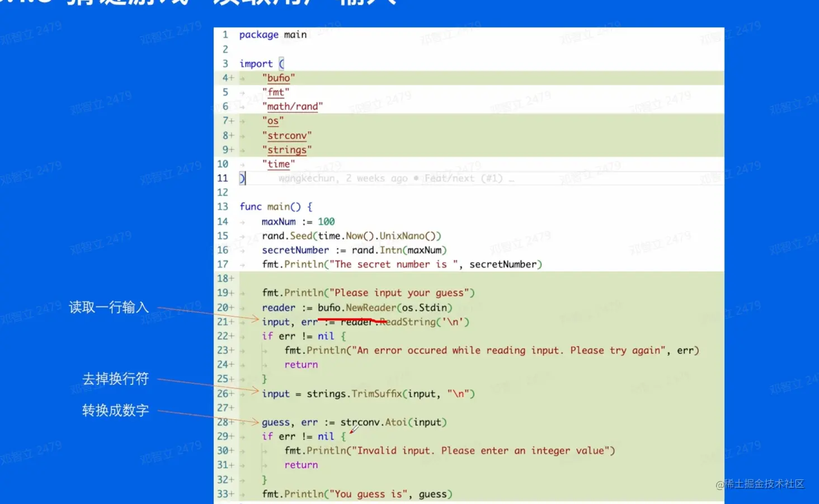Click the '去掉换行符' annotation label
Screen dimensions: 819x504
(116, 379)
